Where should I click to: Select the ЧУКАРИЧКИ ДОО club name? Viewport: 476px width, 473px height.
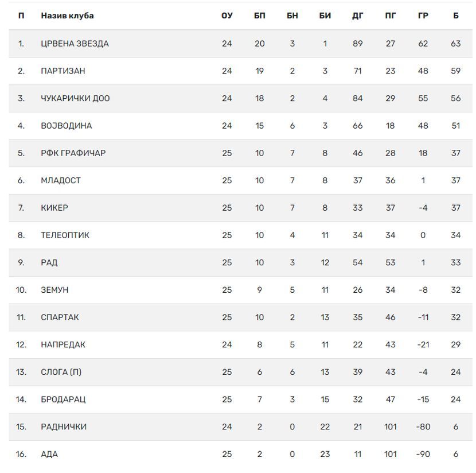[75, 98]
